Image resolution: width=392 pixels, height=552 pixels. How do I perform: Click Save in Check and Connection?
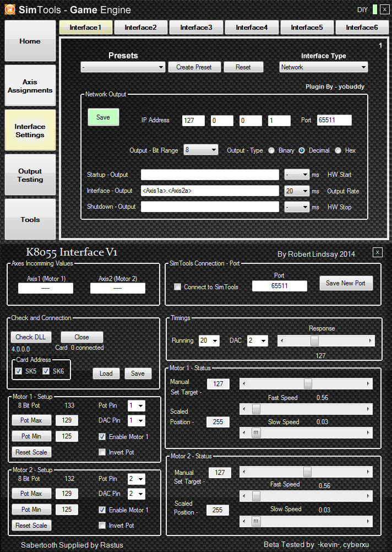[138, 374]
